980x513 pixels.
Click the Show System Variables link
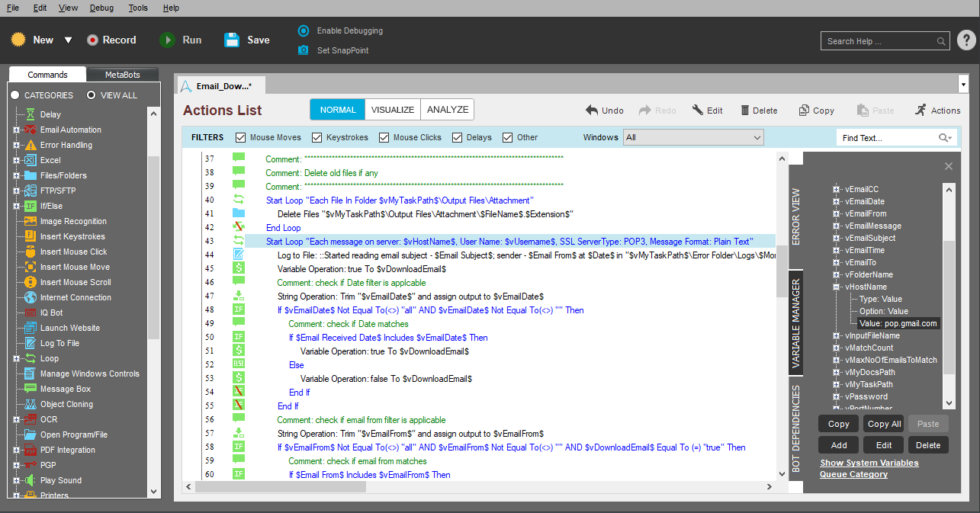869,463
